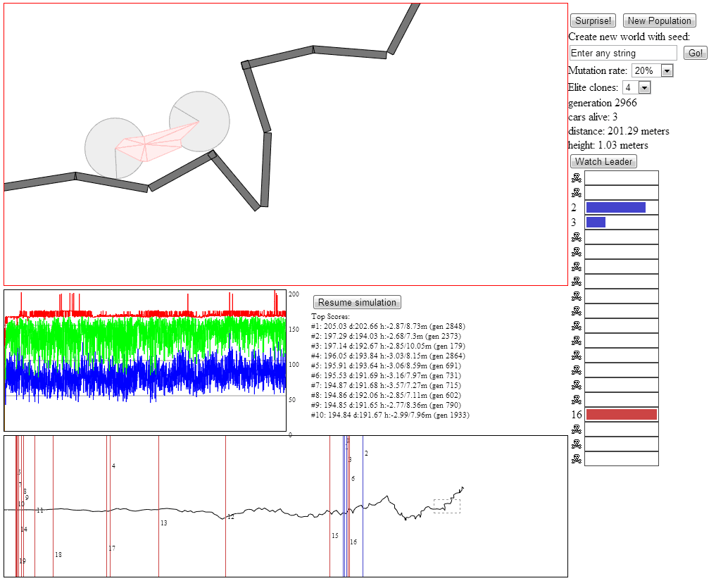
Task: Activate Watch Leader mode
Action: coord(603,161)
